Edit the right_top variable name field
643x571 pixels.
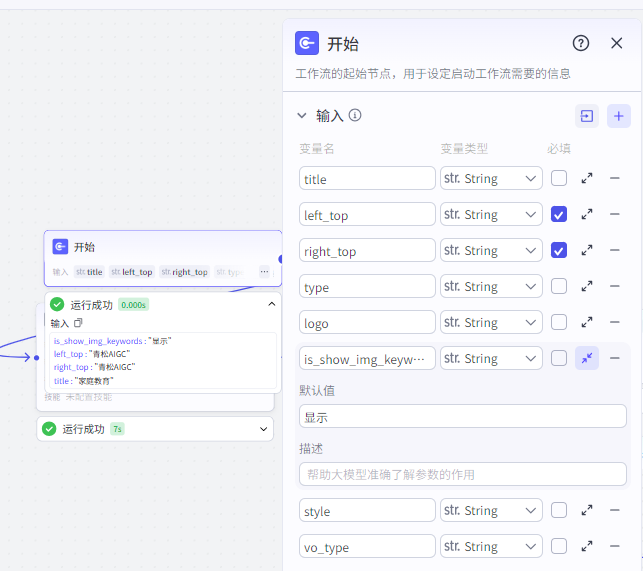click(x=367, y=250)
